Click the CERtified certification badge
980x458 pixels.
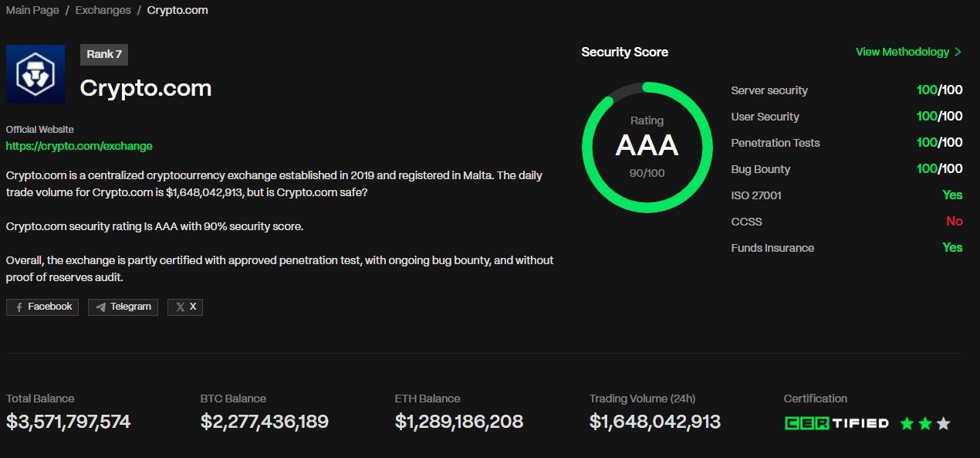[836, 423]
